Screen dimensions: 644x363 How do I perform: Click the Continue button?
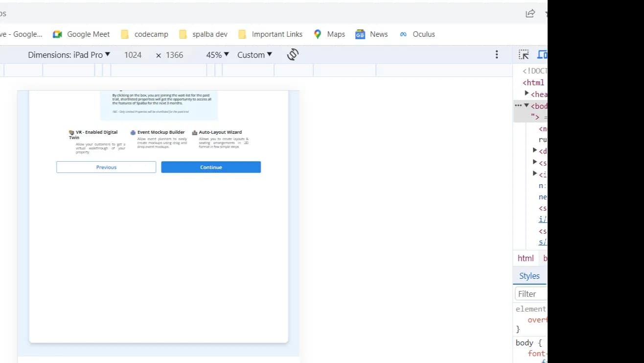[211, 167]
